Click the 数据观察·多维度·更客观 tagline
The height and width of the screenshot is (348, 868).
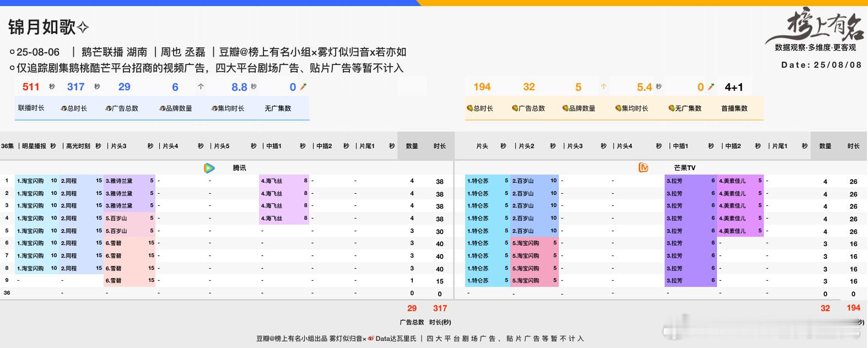tap(816, 47)
